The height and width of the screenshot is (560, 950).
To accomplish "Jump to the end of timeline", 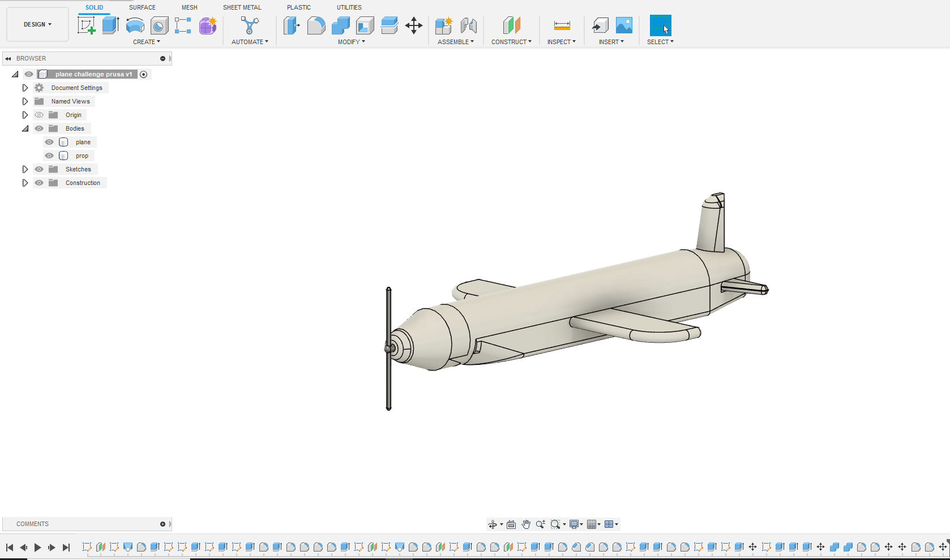I will click(66, 547).
